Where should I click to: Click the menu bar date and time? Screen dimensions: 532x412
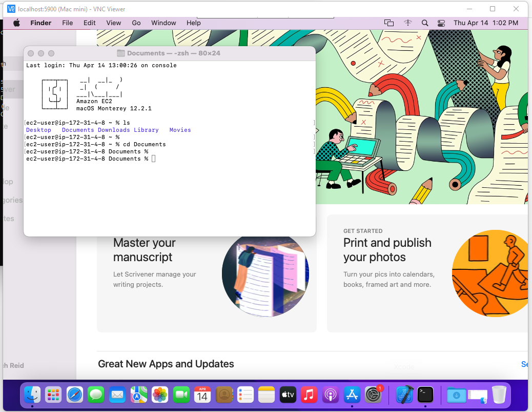[485, 23]
